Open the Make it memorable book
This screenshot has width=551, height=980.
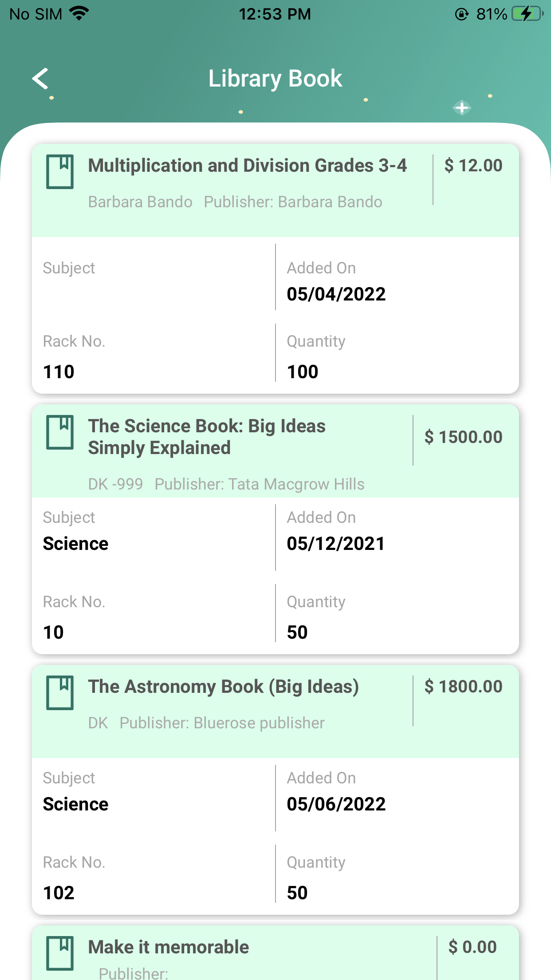pos(169,947)
